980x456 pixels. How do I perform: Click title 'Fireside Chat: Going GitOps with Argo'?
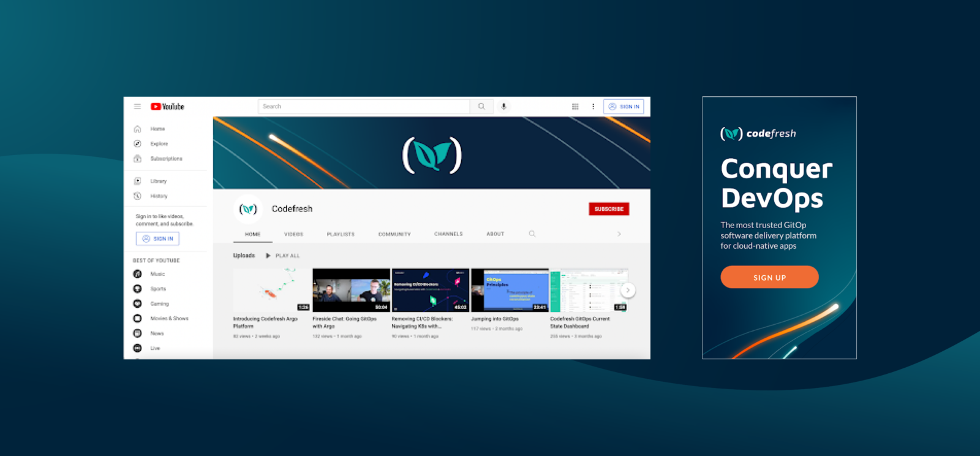(x=344, y=323)
